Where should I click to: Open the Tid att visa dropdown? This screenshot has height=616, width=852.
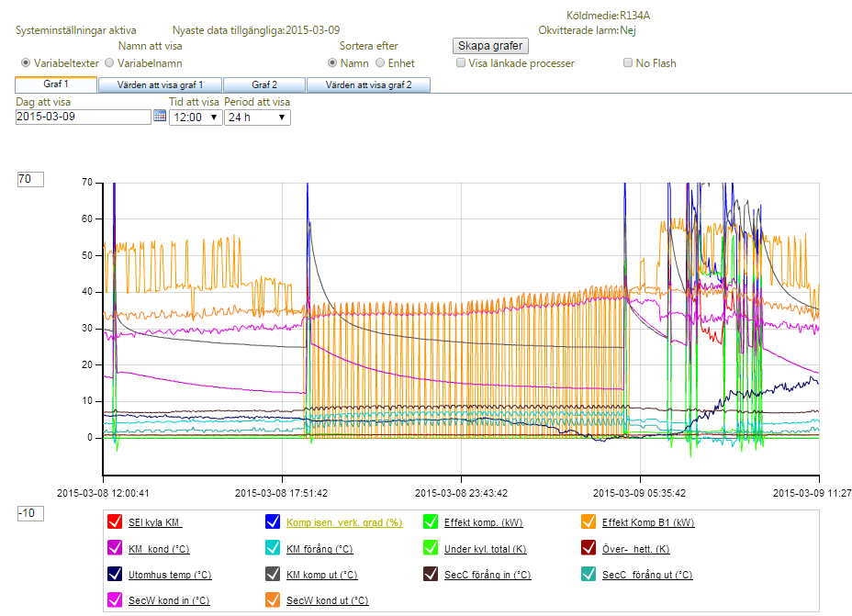196,118
